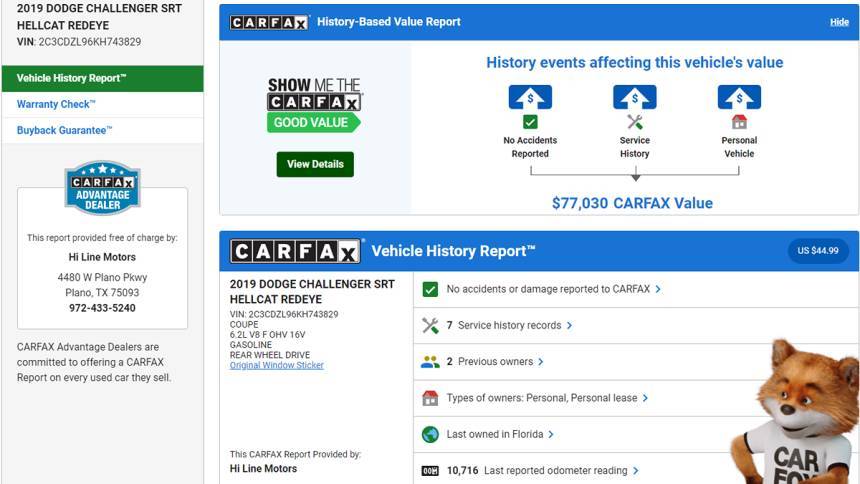Click the 4480 W Plano Pkwy address line
This screenshot has width=860, height=484.
coord(102,277)
